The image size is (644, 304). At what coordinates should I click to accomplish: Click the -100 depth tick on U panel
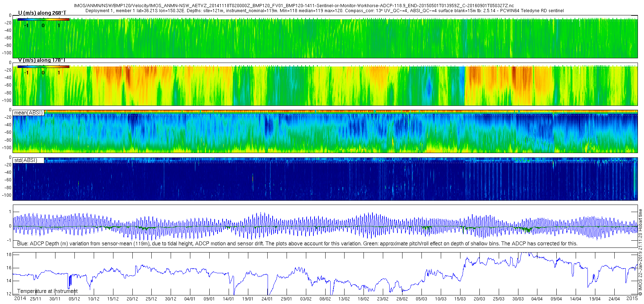click(7, 53)
